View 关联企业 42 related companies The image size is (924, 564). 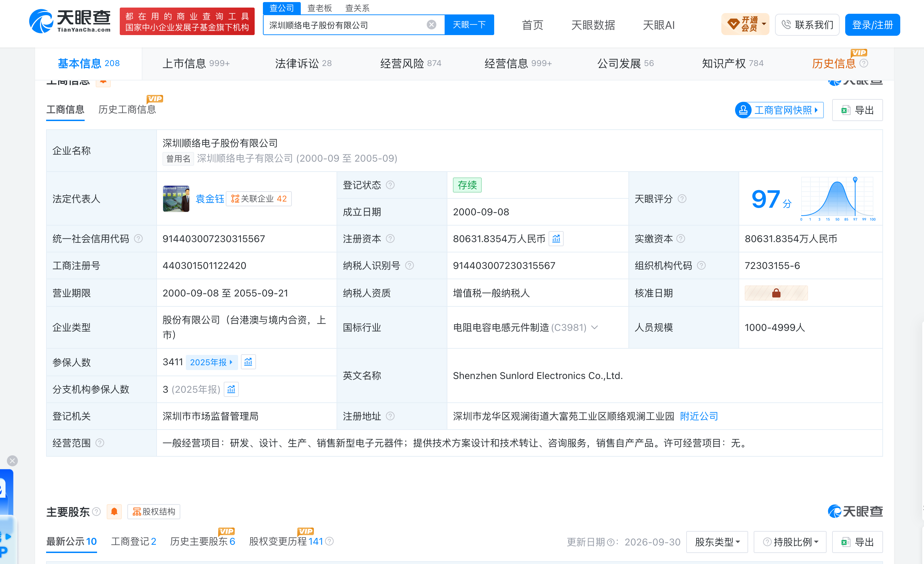pos(259,199)
